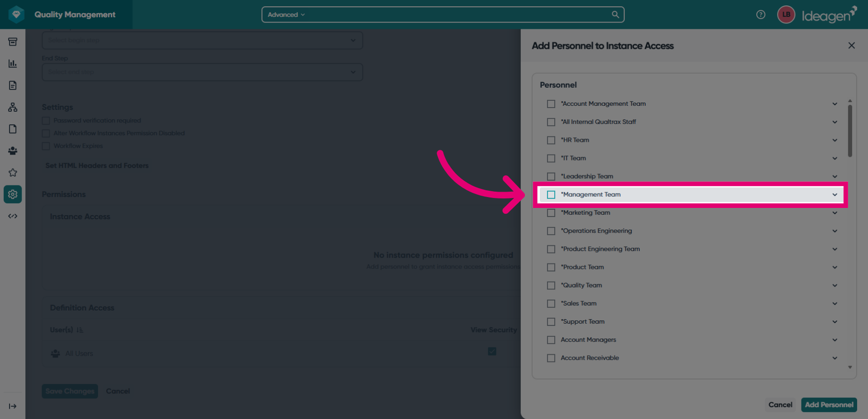Expand *Account Management Team chevron

point(835,104)
